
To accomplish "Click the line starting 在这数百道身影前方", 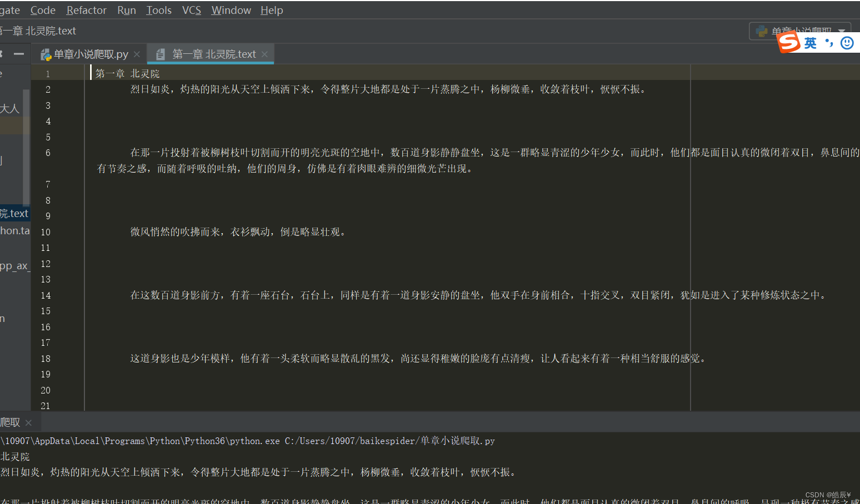I will coord(479,295).
